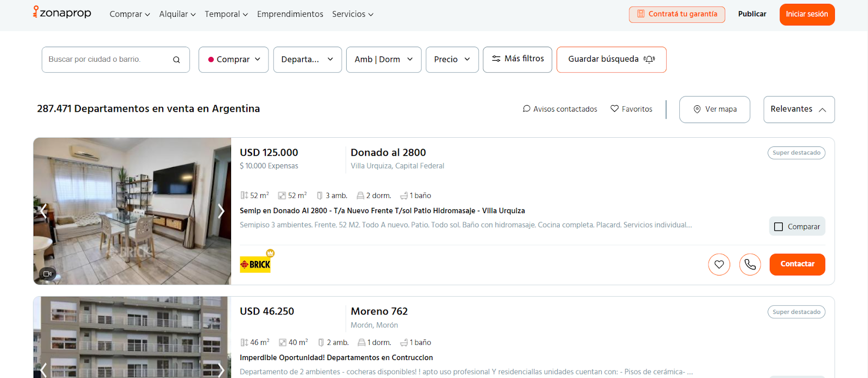Click the $ 10.000 Expensas text
The image size is (868, 378).
pos(269,166)
